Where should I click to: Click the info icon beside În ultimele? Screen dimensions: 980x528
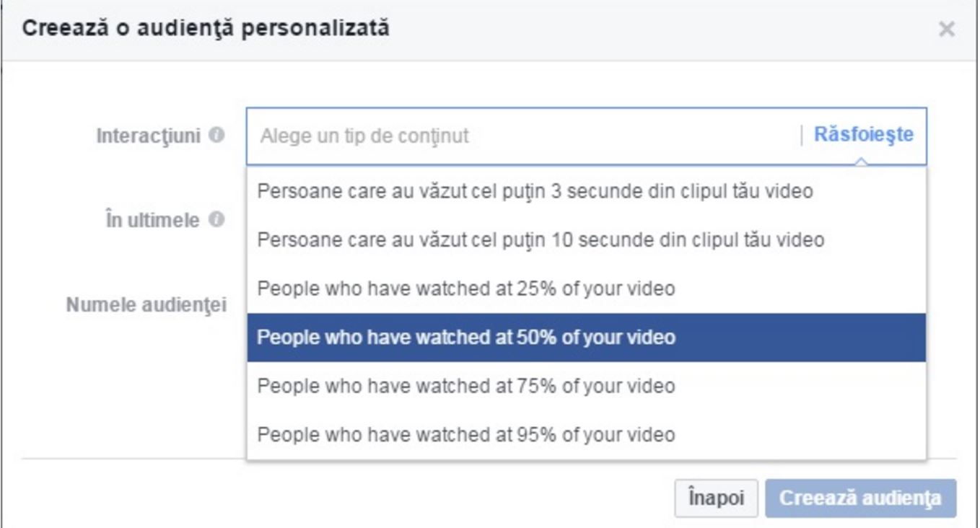coord(215,219)
